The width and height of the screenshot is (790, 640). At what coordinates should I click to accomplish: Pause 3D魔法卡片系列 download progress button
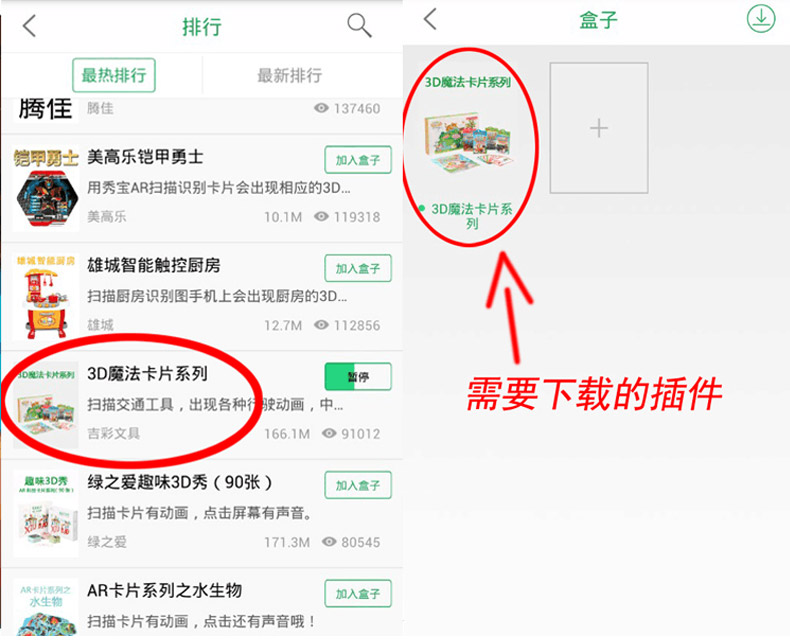[x=358, y=376]
